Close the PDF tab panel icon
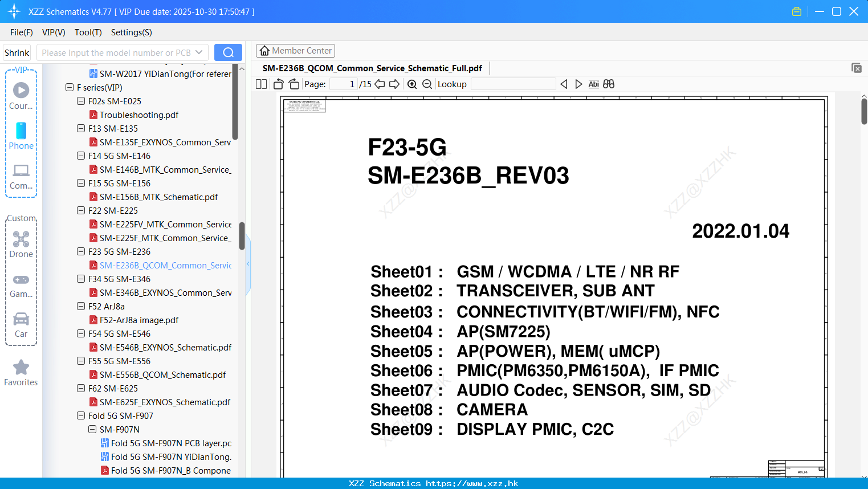The height and width of the screenshot is (489, 868). coord(857,68)
